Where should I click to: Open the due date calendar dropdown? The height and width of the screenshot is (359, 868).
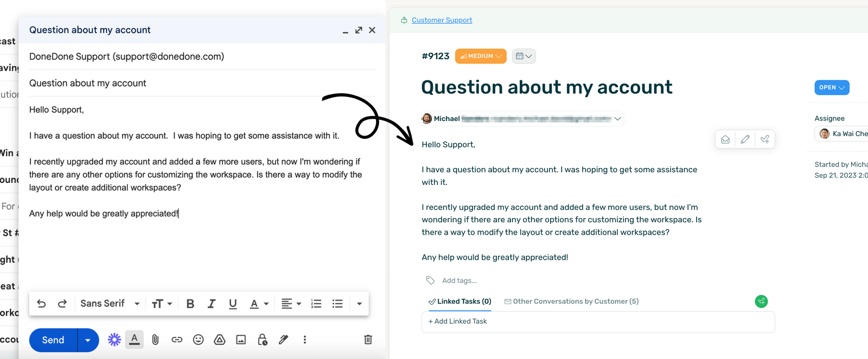pos(524,56)
